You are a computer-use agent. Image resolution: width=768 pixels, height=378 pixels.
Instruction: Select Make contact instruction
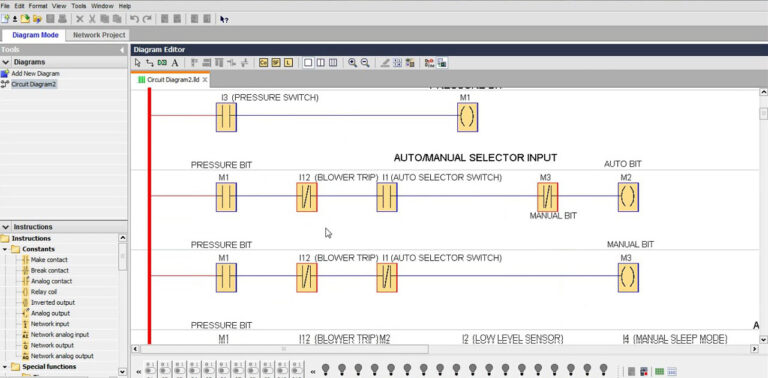pos(49,260)
